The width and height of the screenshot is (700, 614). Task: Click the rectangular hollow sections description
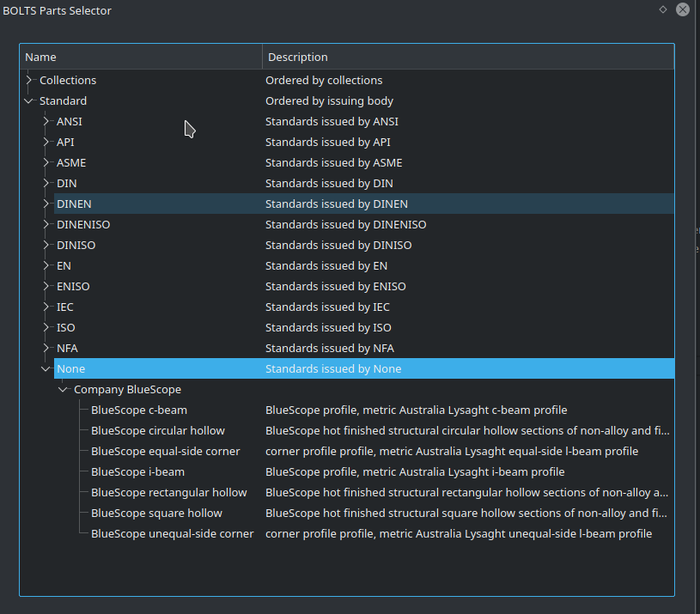click(466, 492)
